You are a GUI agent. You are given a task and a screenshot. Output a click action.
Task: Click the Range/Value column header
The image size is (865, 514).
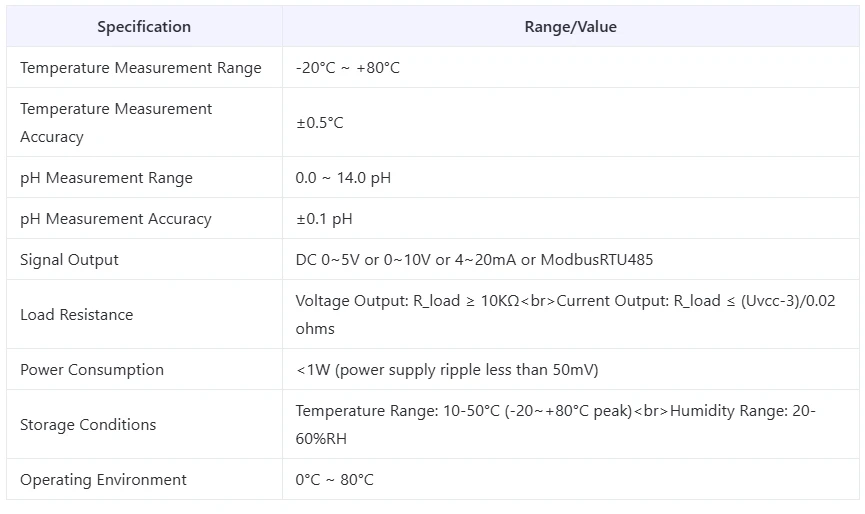[570, 27]
